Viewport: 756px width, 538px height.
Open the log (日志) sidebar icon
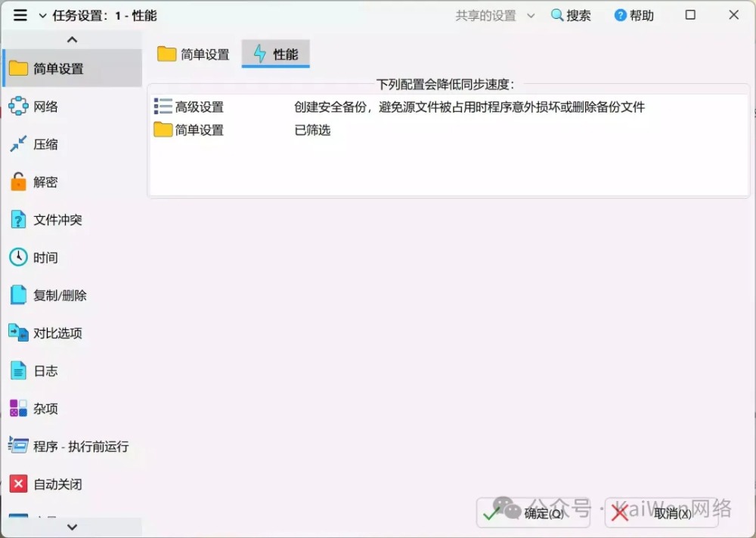[18, 371]
